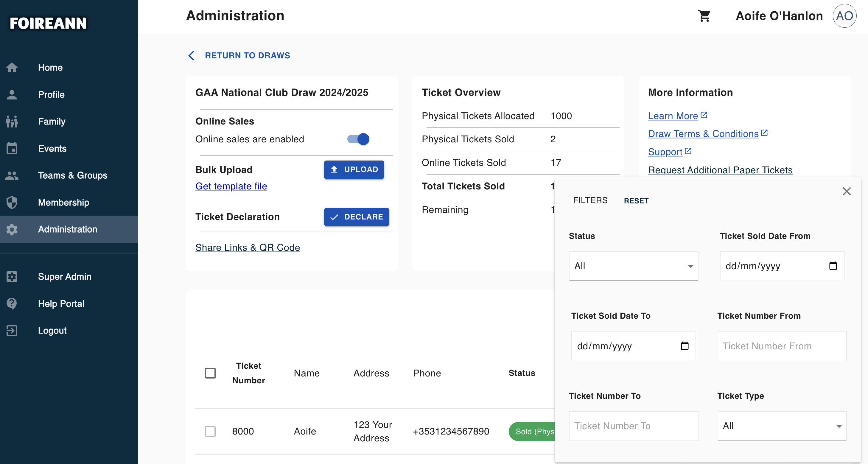Screen dimensions: 868x464
Task: Click the Sold (Phys status badge for ticket 8000
Action: [532, 431]
